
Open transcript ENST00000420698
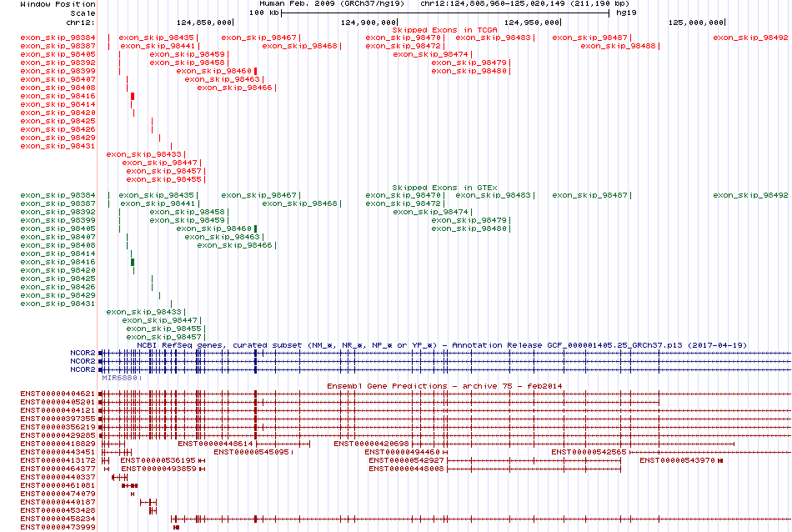click(371, 444)
